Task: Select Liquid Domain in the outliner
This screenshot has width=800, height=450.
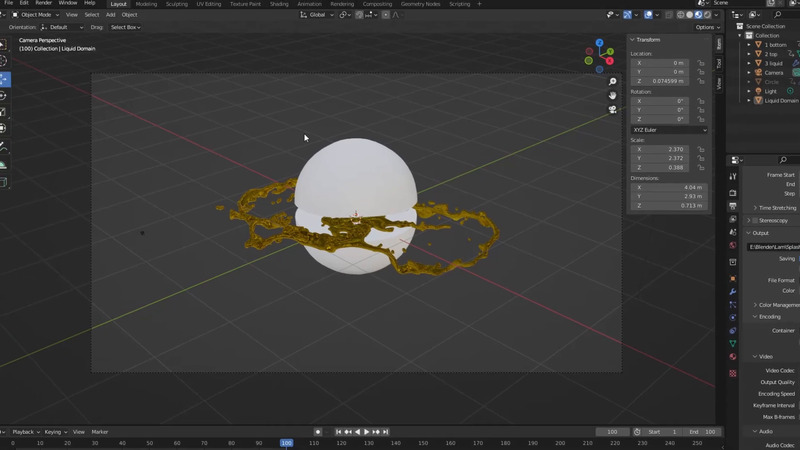Action: [x=781, y=100]
